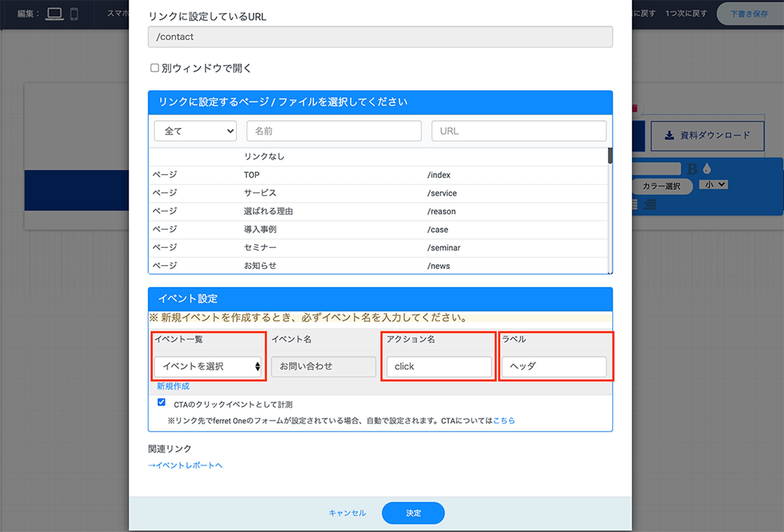The height and width of the screenshot is (532, 784).
Task: Click the /reason URL cell
Action: coord(441,211)
